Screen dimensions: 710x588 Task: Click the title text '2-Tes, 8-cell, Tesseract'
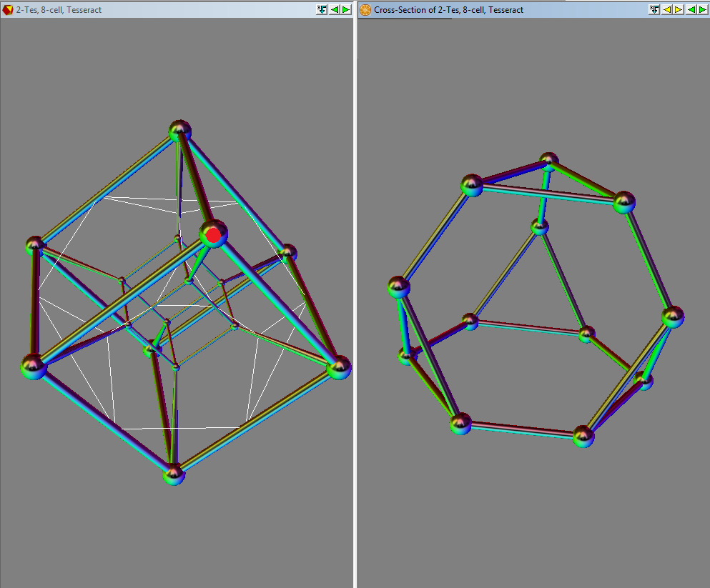click(59, 9)
